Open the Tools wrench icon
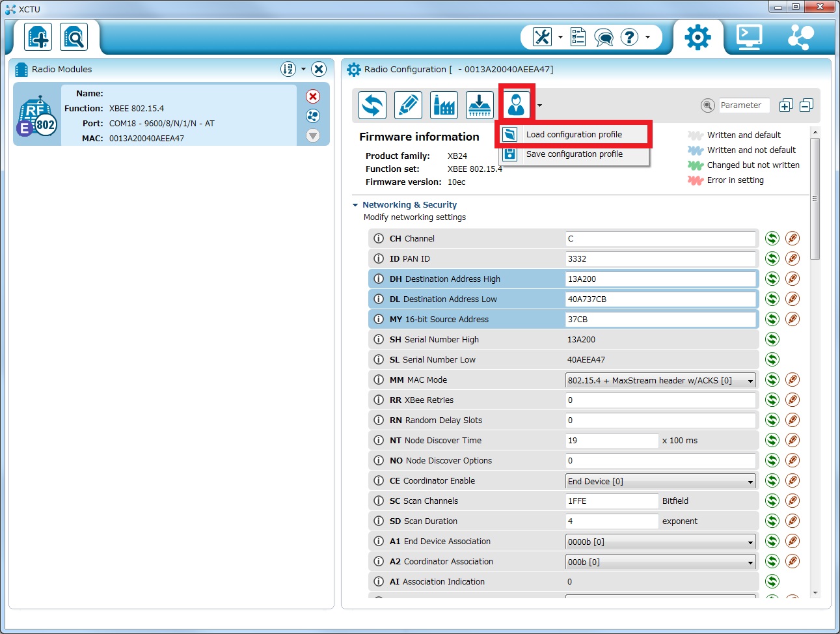The height and width of the screenshot is (634, 840). click(x=542, y=37)
